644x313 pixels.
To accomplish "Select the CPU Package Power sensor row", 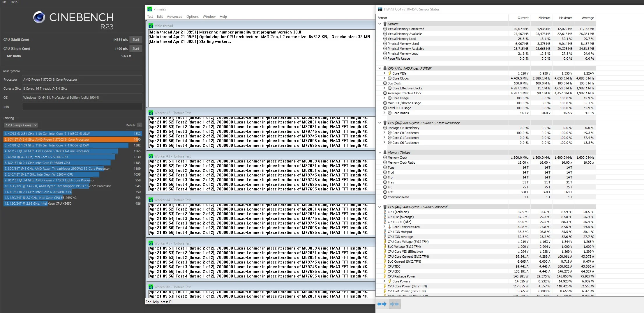I will click(x=486, y=276).
